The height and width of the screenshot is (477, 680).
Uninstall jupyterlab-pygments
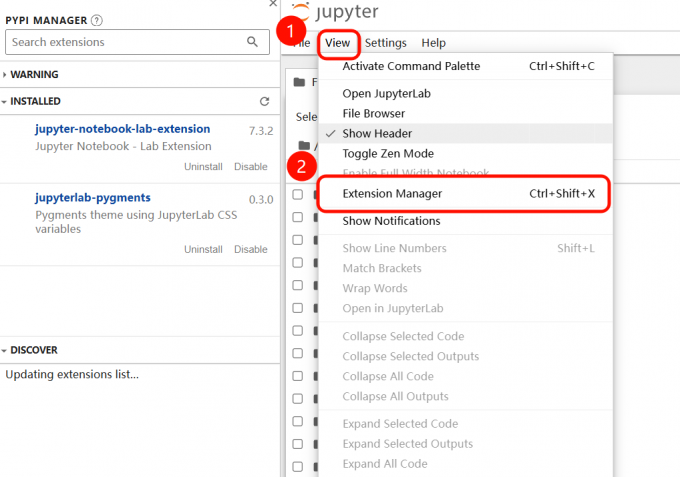click(203, 249)
